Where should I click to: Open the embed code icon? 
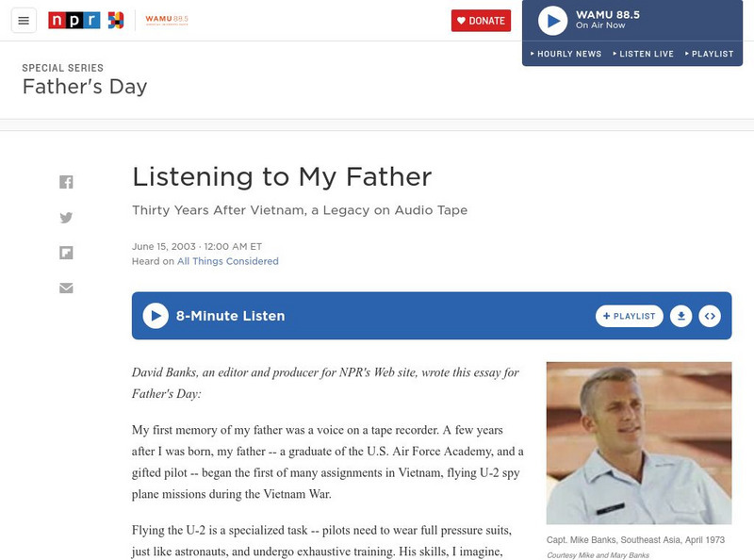[x=710, y=316]
